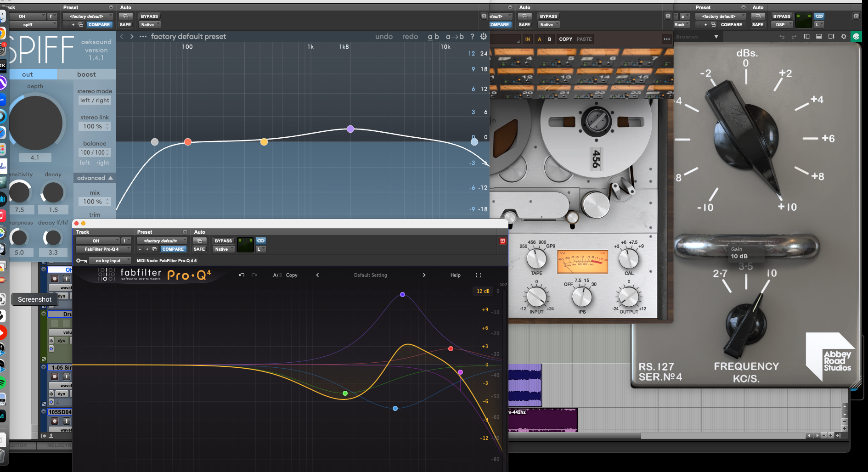Image resolution: width=868 pixels, height=472 pixels.
Task: Click Waves toolbar undo arrow
Action: pos(782,37)
